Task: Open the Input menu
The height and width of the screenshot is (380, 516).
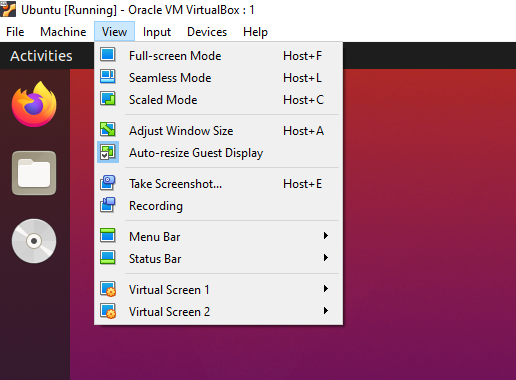Action: coord(157,32)
